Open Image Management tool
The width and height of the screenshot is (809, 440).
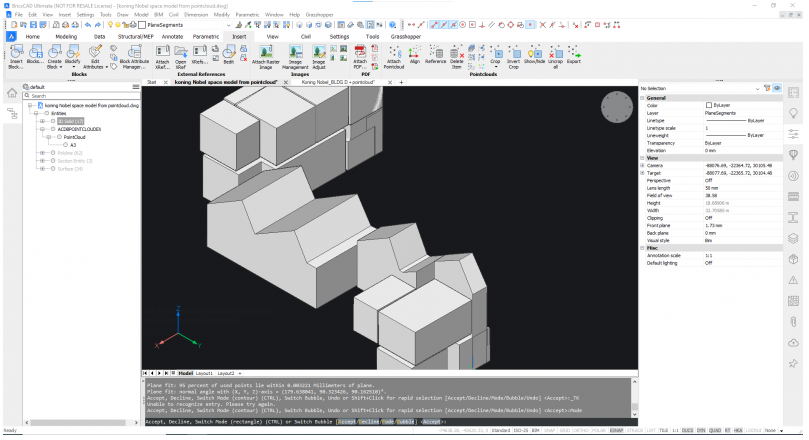(295, 56)
